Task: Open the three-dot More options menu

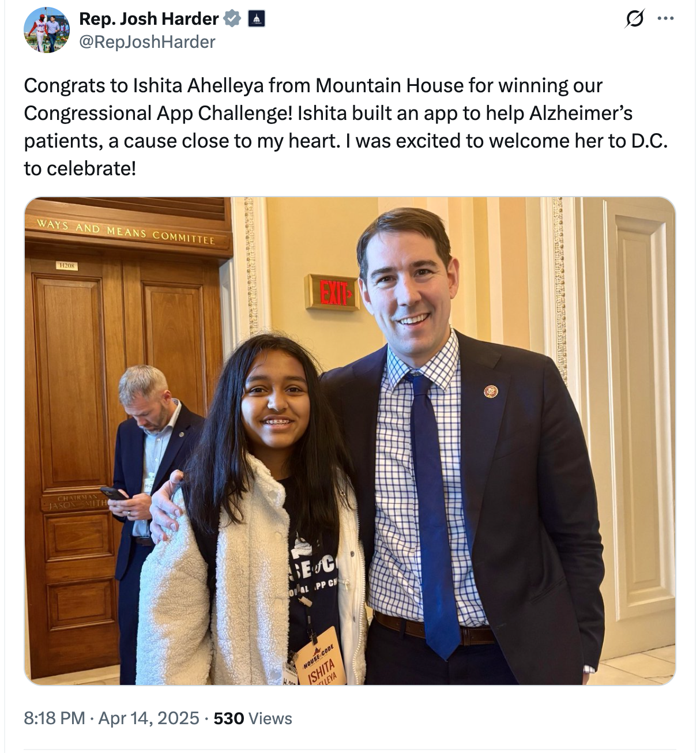Action: click(665, 19)
